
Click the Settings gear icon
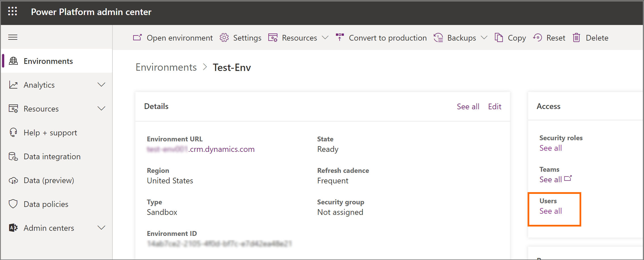point(224,38)
